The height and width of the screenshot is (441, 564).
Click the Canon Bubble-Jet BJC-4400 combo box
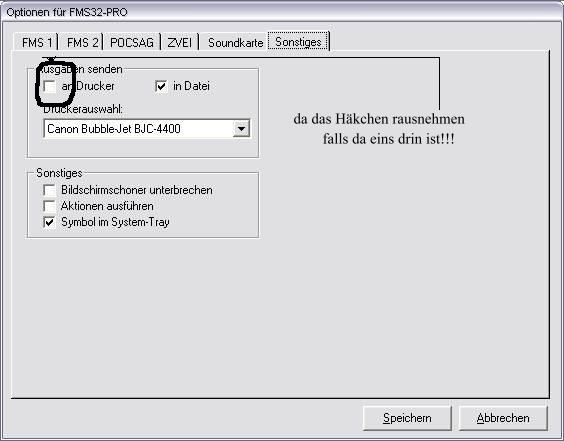(147, 129)
